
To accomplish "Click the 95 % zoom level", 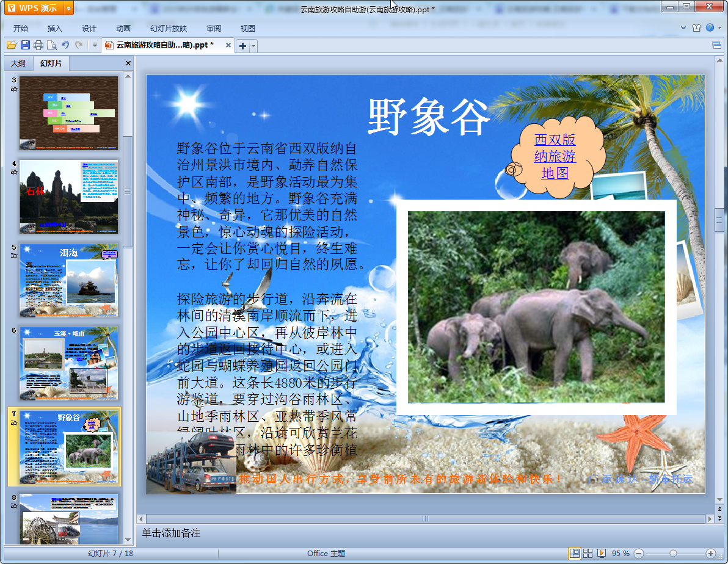I will click(x=621, y=554).
